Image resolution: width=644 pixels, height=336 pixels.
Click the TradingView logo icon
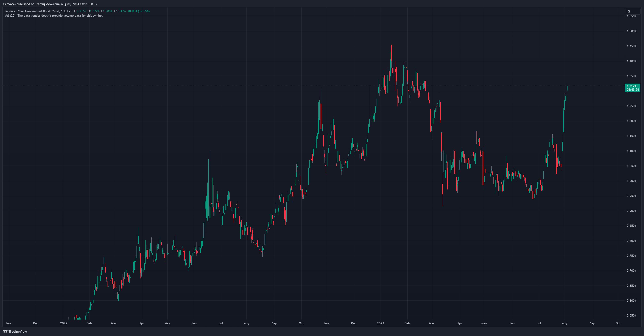click(5, 331)
